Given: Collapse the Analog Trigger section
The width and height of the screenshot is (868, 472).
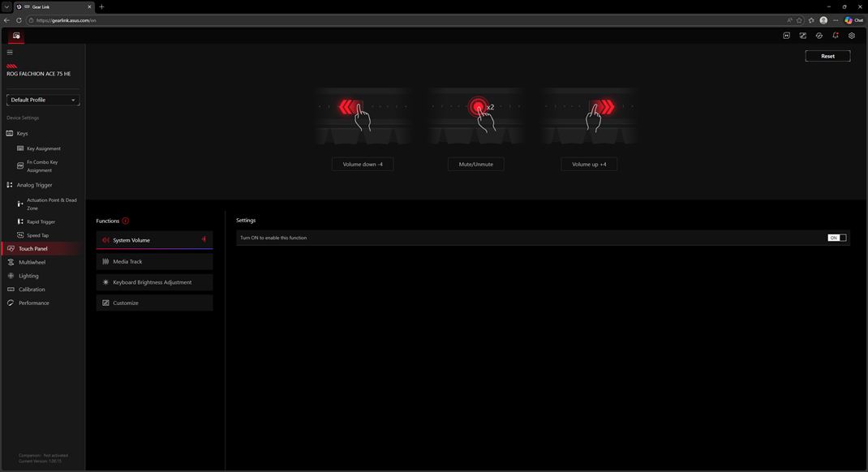Looking at the screenshot, I should [34, 185].
